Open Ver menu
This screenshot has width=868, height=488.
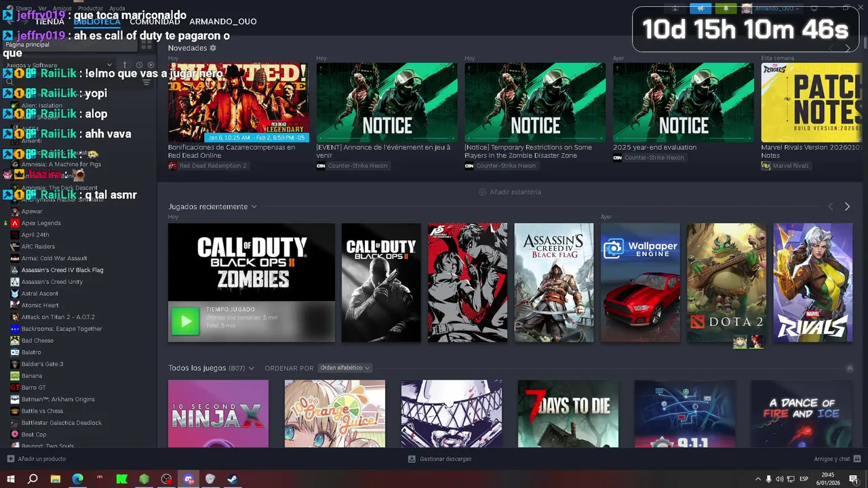43,8
